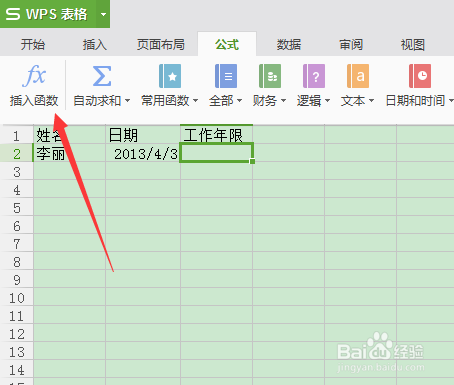Switch to the 视图 tab
This screenshot has height=385, width=454.
pos(413,44)
